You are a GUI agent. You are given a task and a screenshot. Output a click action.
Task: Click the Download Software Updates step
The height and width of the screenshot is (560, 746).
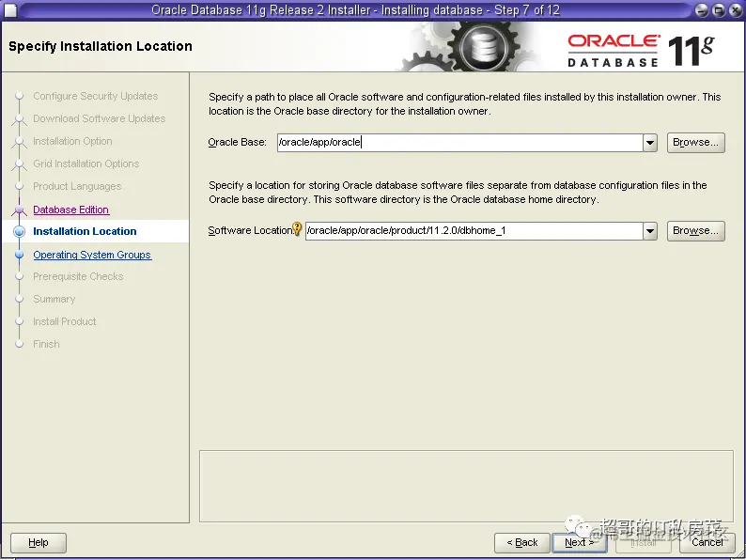[x=99, y=118]
